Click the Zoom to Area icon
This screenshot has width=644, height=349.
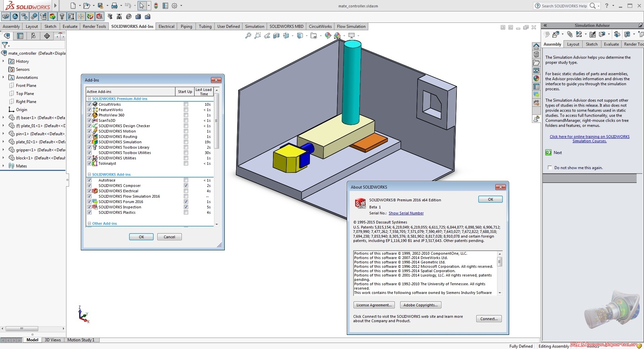tap(258, 36)
